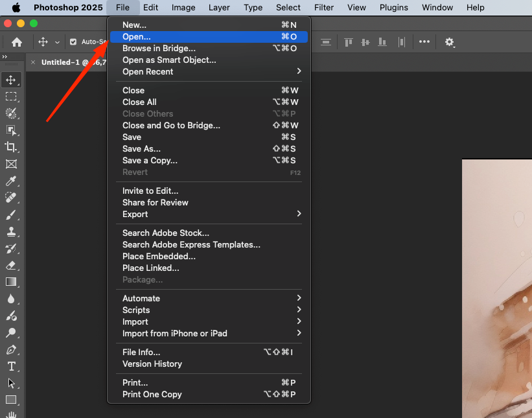Image resolution: width=532 pixels, height=418 pixels.
Task: Select the Gradient tool
Action: point(11,282)
